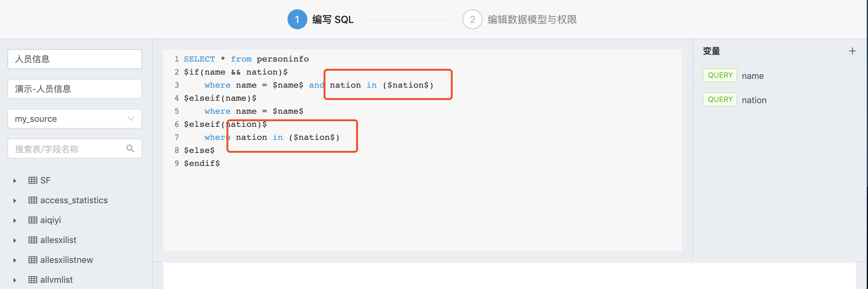Expand the SF table node

click(15, 181)
